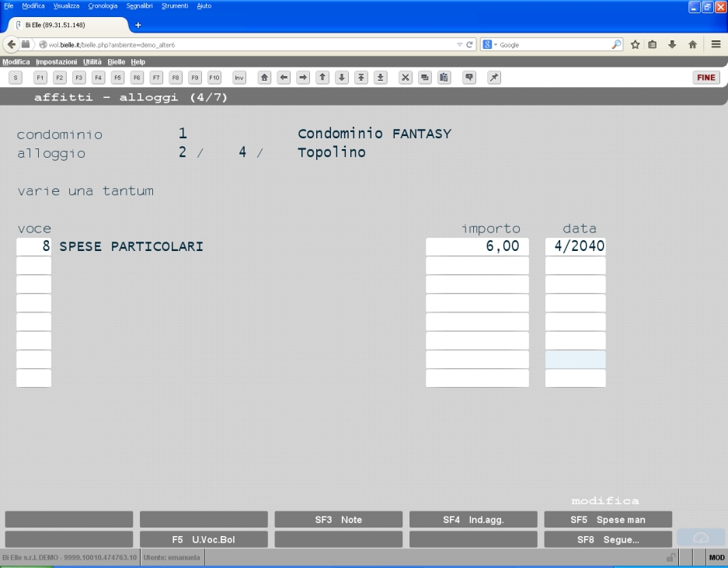Open the browser hamburger menu
Screen dimensions: 728x568
pos(716,44)
